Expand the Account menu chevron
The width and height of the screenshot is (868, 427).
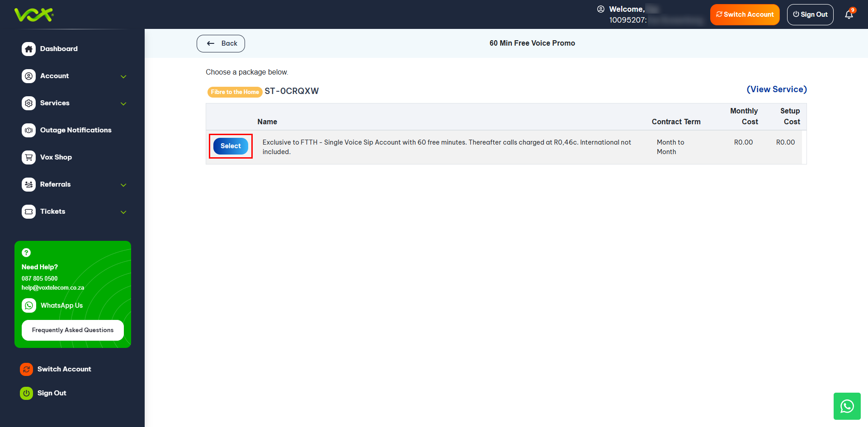coord(123,76)
